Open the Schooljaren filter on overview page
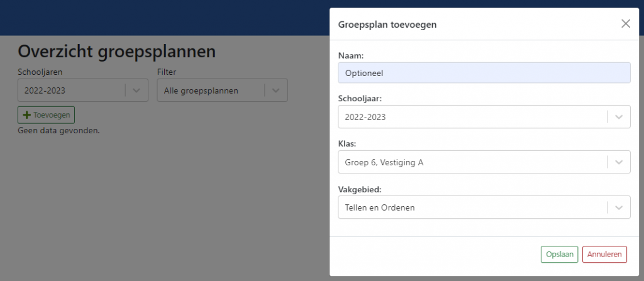 [x=82, y=91]
